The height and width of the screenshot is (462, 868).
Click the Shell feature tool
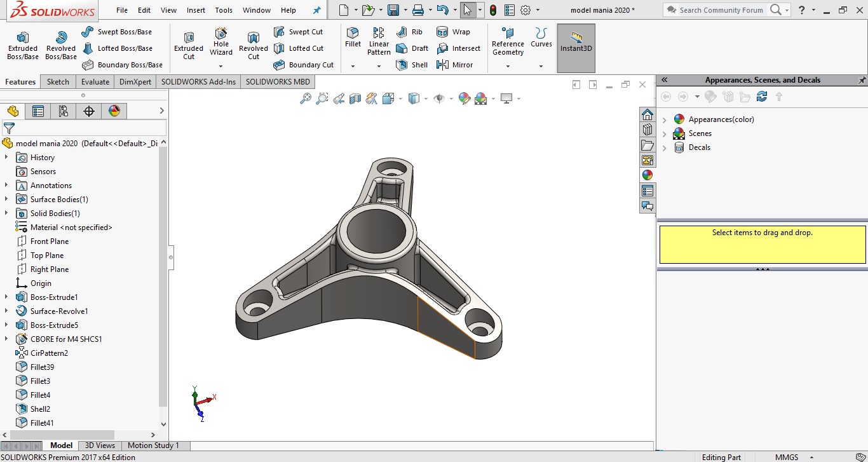pos(412,65)
